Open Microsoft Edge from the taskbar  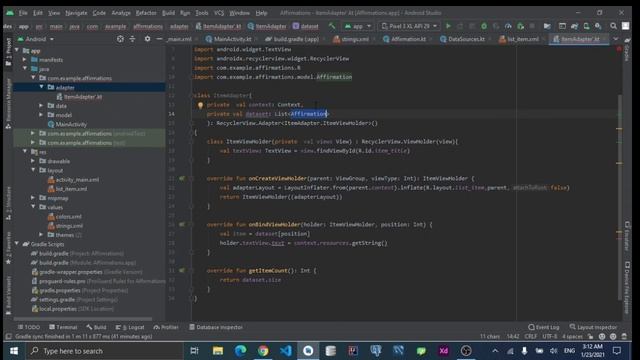240,351
